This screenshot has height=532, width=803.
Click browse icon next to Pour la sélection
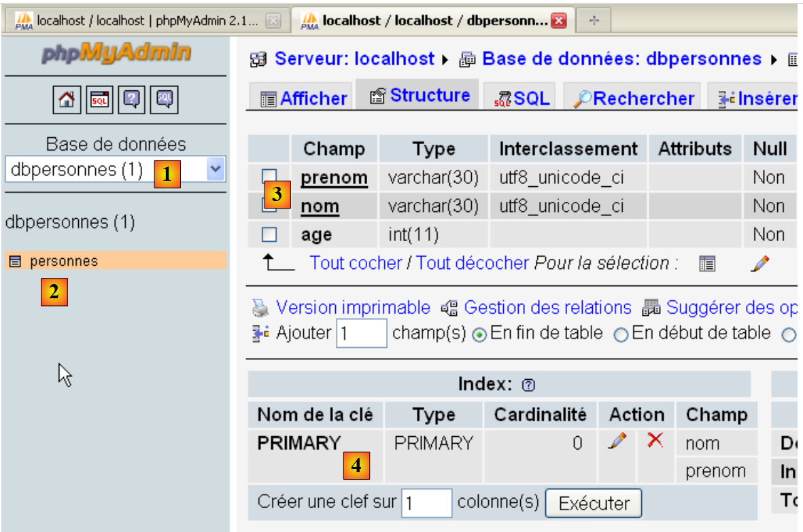coord(707,264)
